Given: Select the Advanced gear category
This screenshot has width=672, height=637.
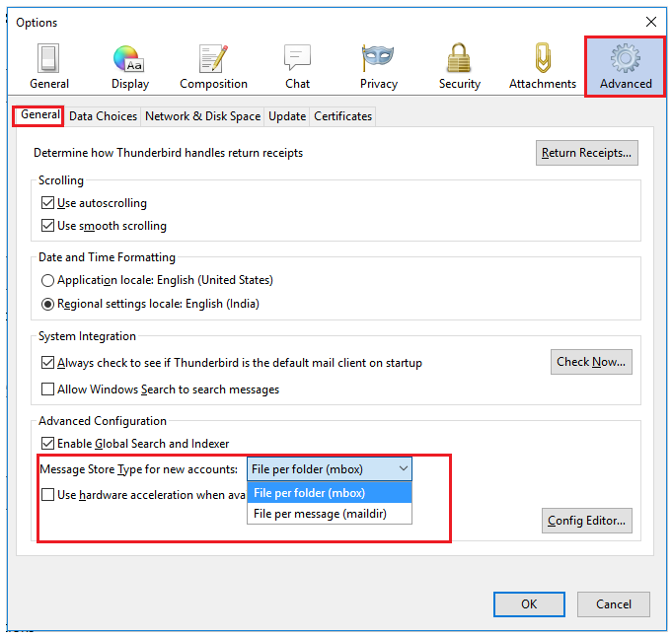Looking at the screenshot, I should pyautogui.click(x=626, y=67).
